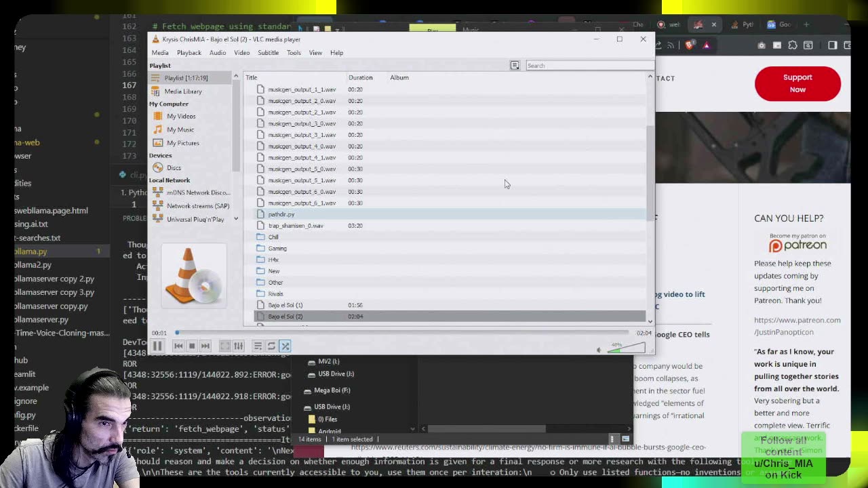868x488 pixels.
Task: Toggle VLC fullscreen mode button
Action: coord(225,346)
